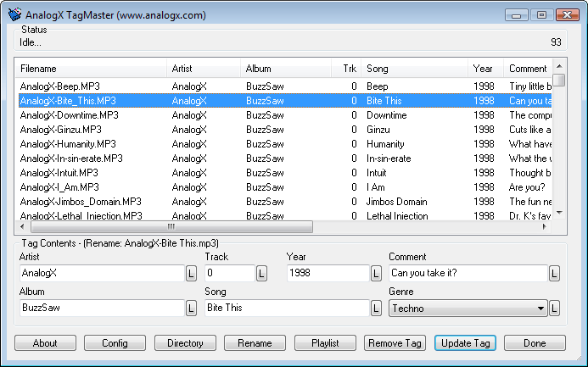Click the file list scroll right arrow

(545, 226)
